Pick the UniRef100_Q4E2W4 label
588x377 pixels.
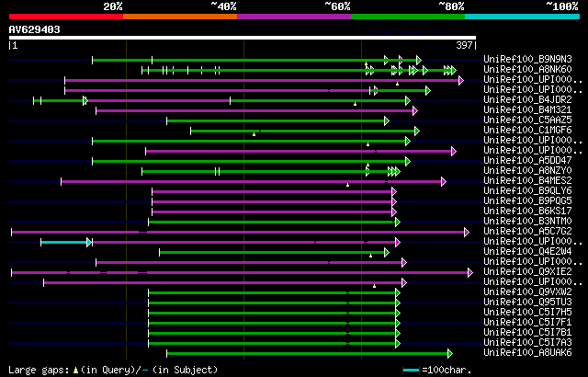click(527, 252)
